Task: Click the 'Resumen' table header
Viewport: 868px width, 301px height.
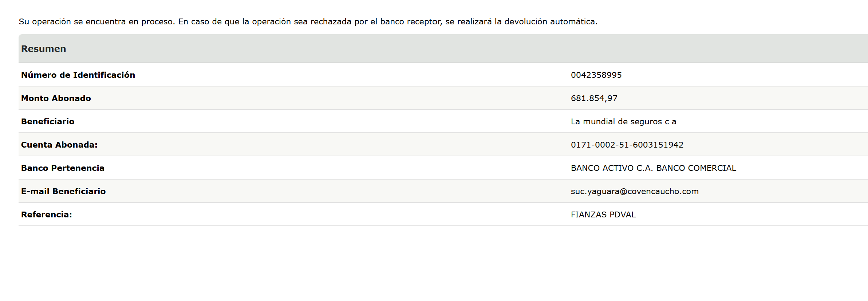Action: (x=44, y=49)
